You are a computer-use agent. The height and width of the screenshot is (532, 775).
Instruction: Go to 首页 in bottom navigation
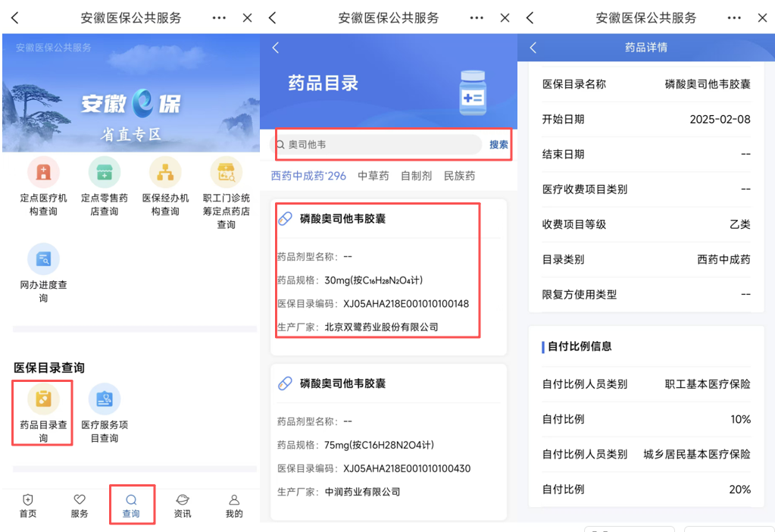28,505
